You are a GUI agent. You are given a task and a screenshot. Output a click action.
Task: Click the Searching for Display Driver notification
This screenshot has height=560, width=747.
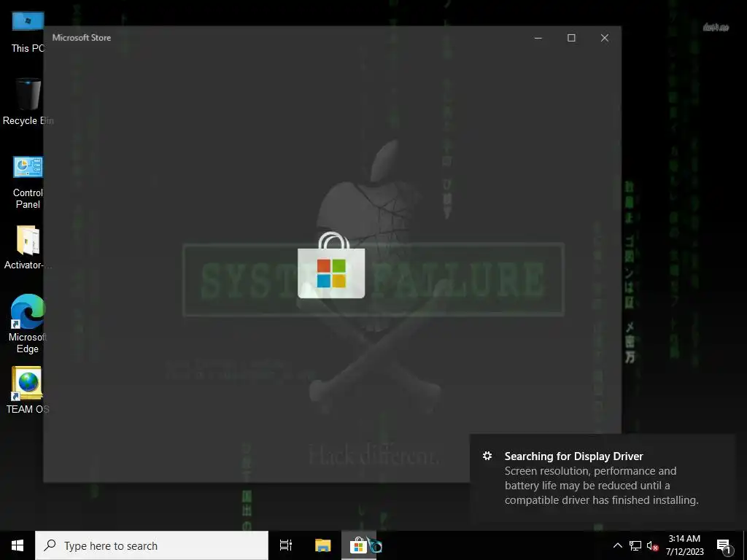pyautogui.click(x=603, y=478)
